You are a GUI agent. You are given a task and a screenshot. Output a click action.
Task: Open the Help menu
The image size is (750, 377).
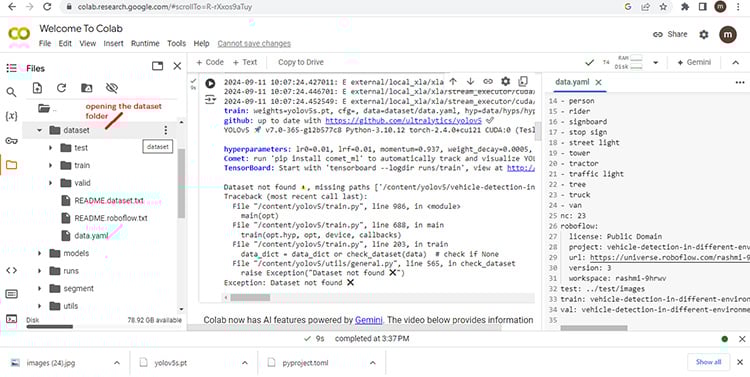click(x=201, y=44)
